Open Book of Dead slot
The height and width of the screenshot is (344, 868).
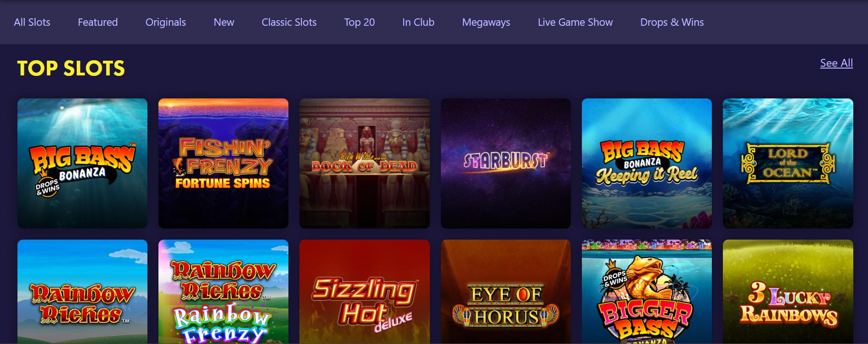pyautogui.click(x=365, y=163)
